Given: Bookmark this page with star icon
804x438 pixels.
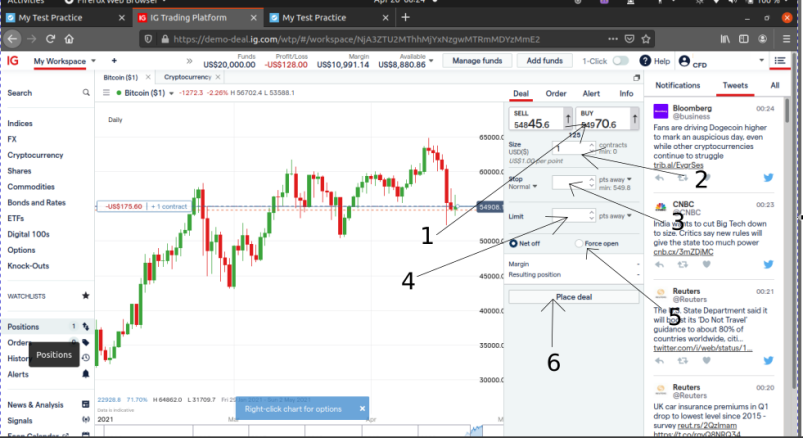Looking at the screenshot, I should 646,39.
